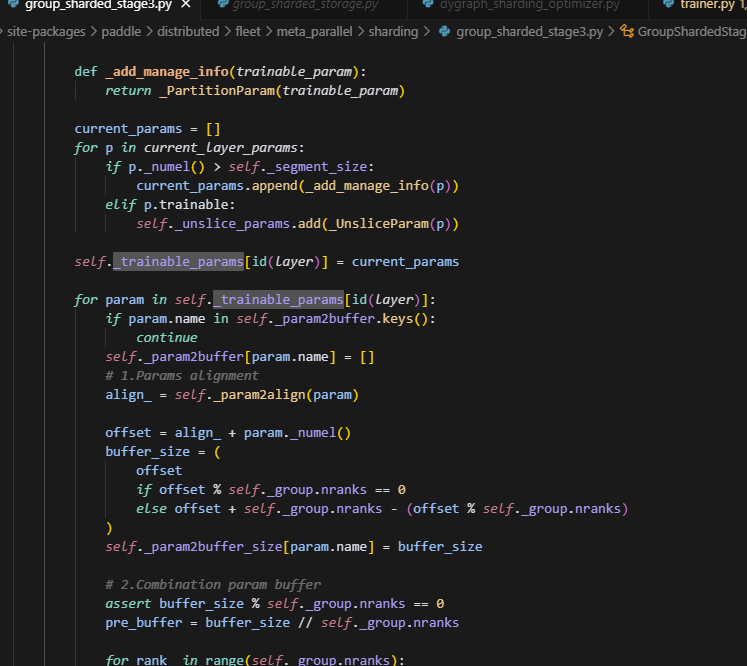Click Python icon on group_sharded_storage.py tab
Screen dimensions: 747x666
pos(218,5)
